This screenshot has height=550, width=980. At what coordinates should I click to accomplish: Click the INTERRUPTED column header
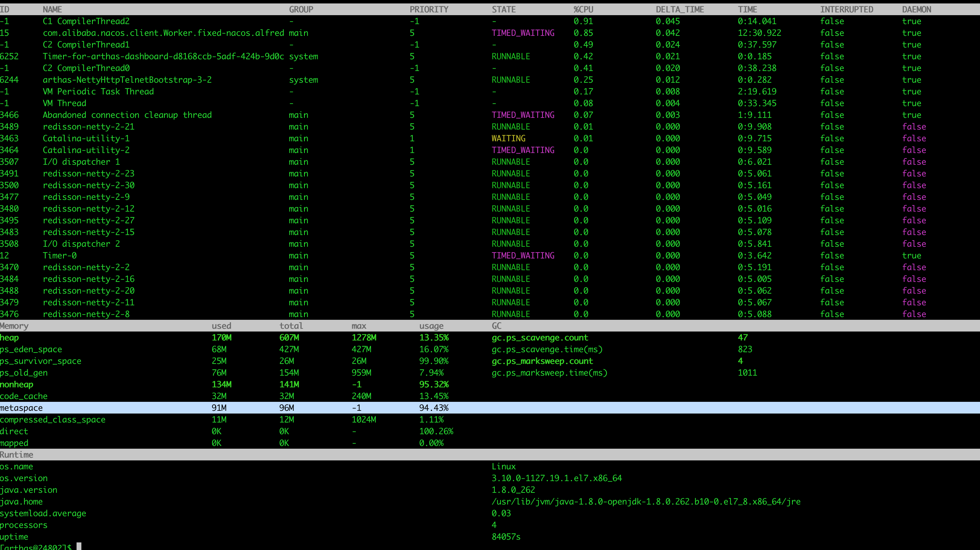click(847, 10)
